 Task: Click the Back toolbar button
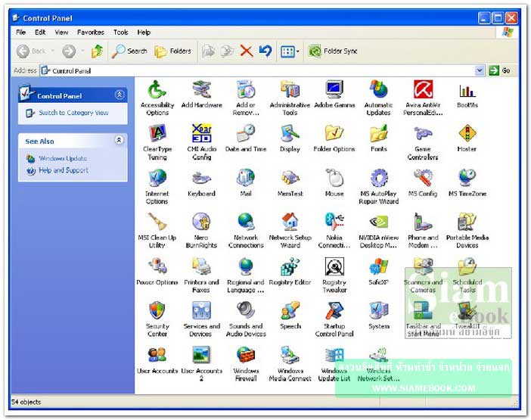[31, 51]
